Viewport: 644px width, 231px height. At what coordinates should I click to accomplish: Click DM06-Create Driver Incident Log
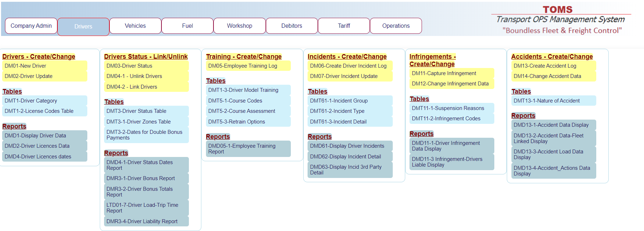click(348, 66)
